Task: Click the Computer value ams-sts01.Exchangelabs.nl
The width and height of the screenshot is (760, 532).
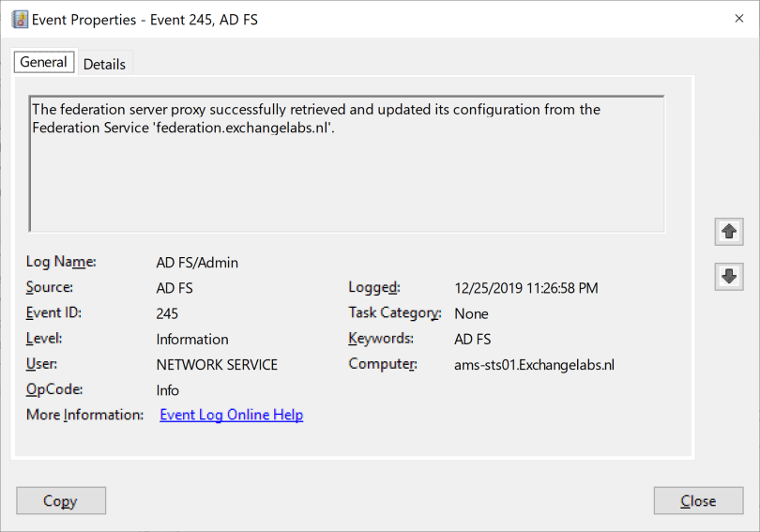Action: [534, 364]
